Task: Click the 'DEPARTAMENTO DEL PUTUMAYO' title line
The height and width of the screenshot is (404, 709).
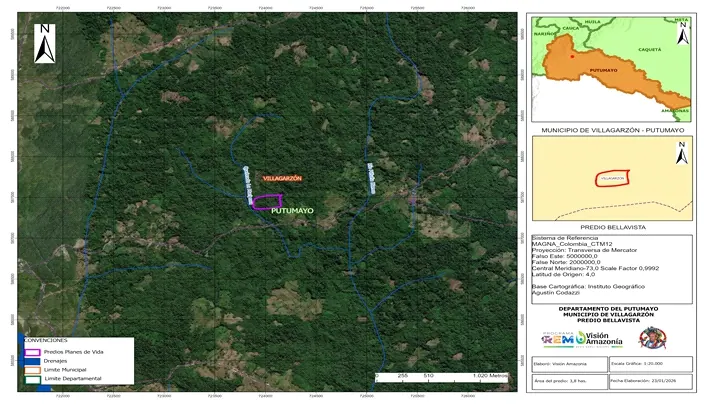Action: tap(608, 309)
